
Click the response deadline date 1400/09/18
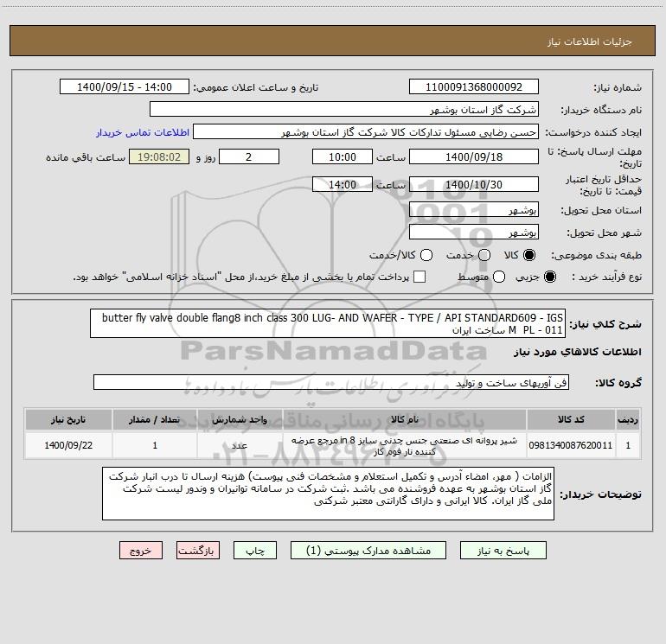click(x=474, y=156)
